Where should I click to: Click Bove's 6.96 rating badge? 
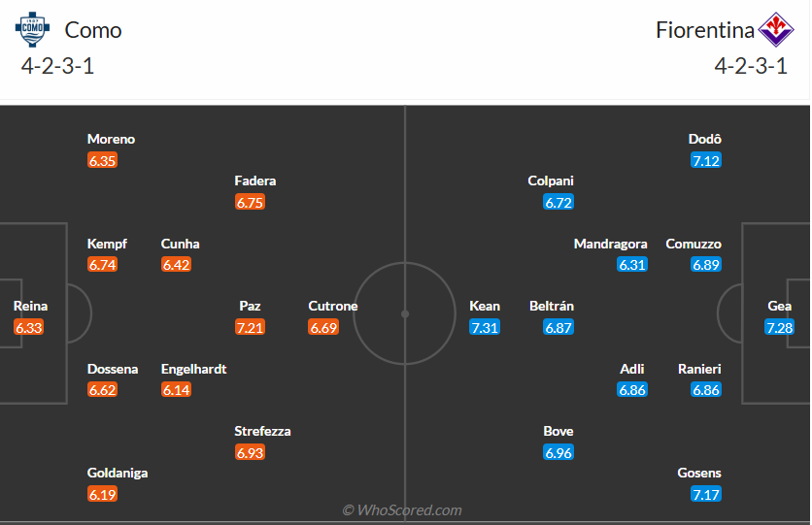(558, 452)
